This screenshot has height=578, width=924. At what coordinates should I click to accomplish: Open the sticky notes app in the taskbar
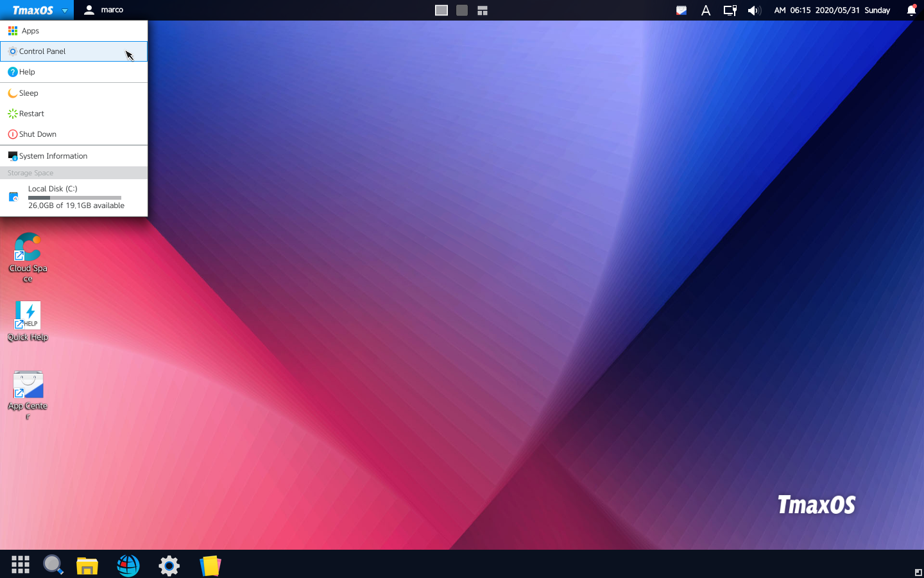[210, 565]
